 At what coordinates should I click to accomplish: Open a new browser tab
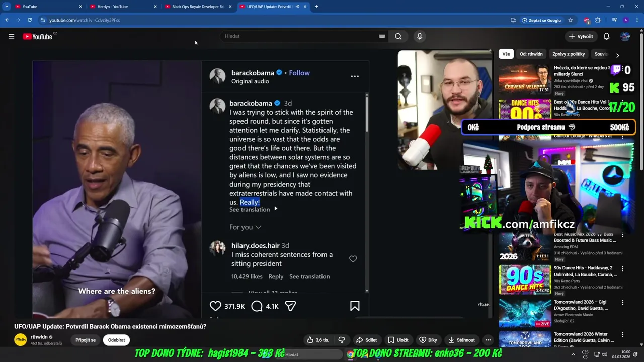pyautogui.click(x=316, y=7)
